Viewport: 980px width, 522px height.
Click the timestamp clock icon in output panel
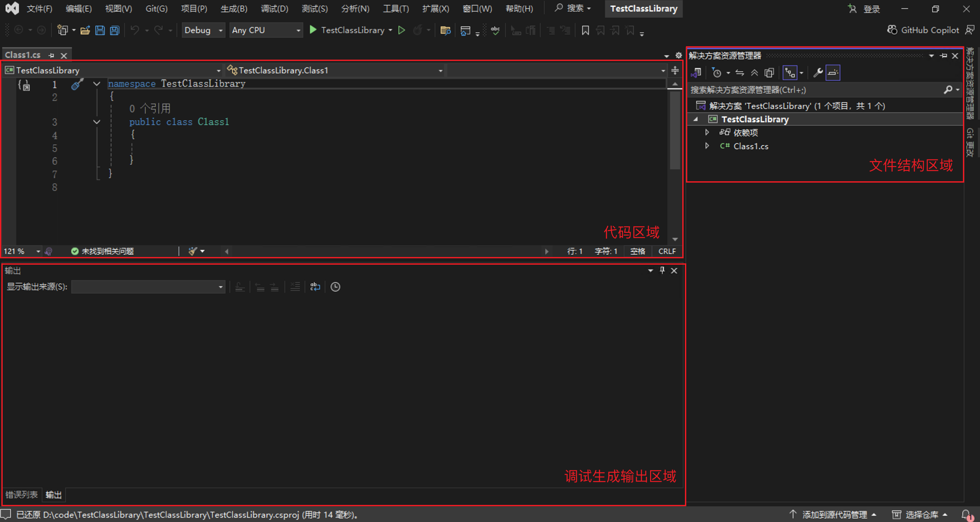335,287
